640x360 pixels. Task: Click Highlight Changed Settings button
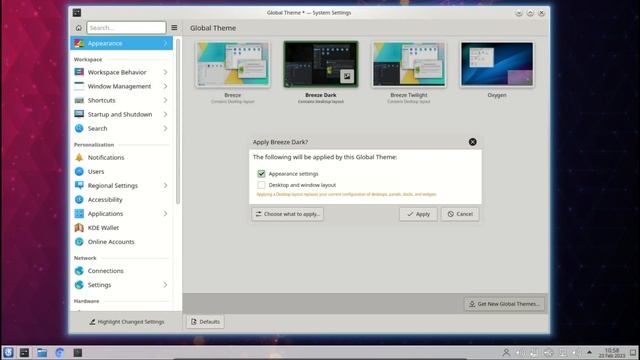(127, 322)
